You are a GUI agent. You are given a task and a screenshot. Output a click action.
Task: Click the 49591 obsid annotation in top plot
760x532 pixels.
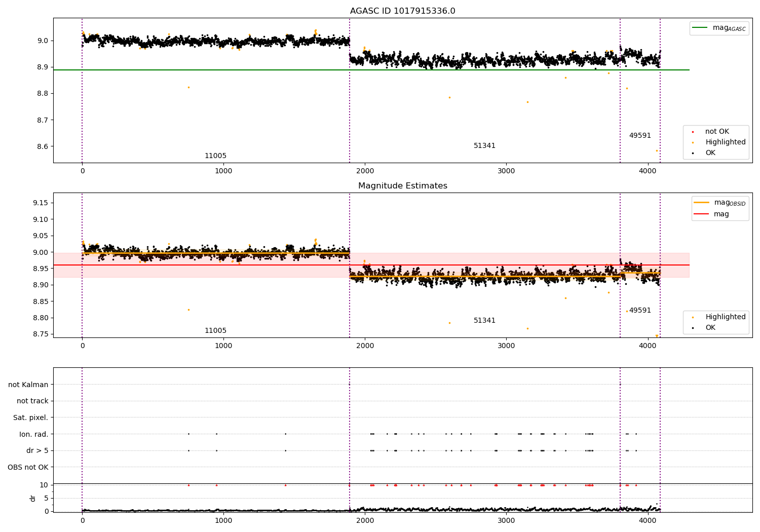coord(640,136)
